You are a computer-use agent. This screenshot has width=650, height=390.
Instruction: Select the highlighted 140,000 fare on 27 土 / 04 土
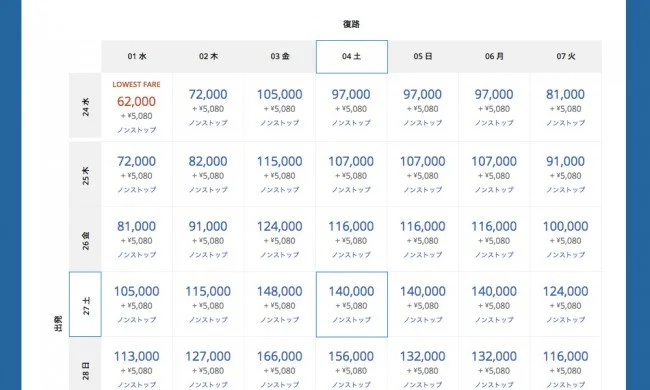click(352, 304)
